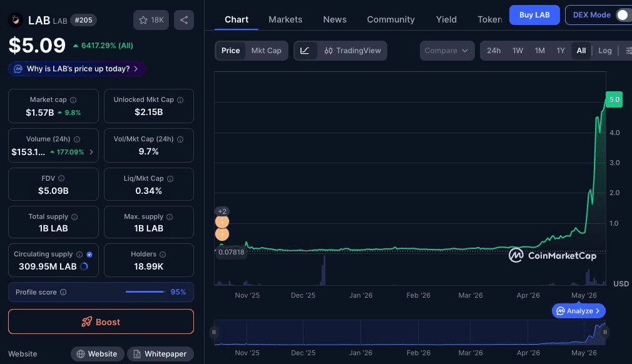Open the Compare dropdown
The image size is (632, 364).
coord(447,51)
